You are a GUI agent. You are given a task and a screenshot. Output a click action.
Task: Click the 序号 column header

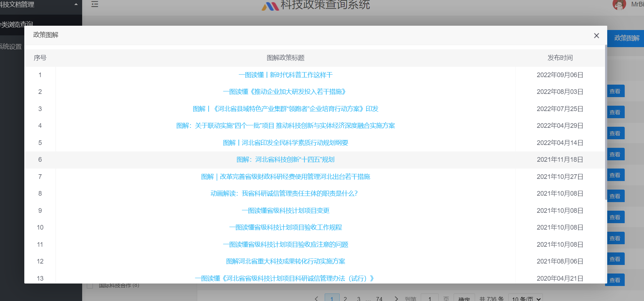pos(40,58)
